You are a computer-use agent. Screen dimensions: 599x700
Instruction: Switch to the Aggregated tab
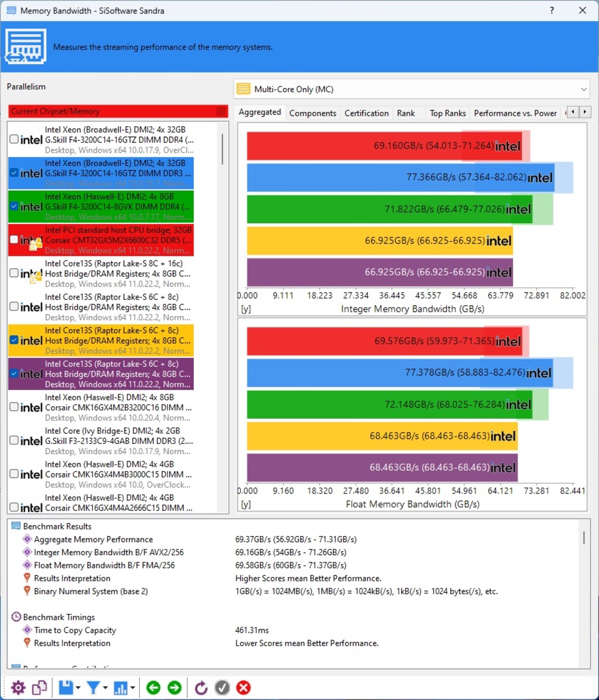tap(259, 112)
